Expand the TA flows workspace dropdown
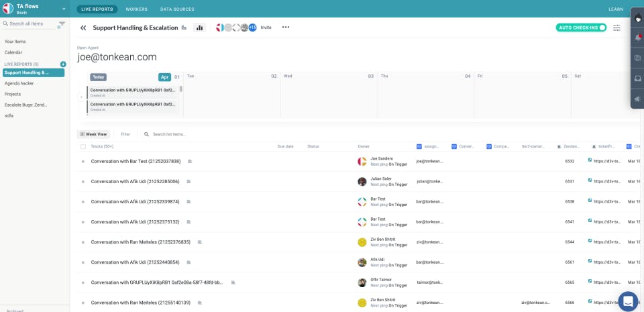Image resolution: width=644 pixels, height=312 pixels. pos(64,9)
